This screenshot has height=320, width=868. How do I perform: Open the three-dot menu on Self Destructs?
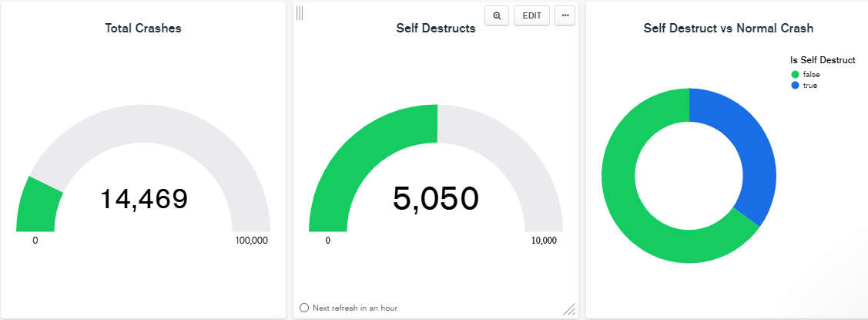click(565, 15)
